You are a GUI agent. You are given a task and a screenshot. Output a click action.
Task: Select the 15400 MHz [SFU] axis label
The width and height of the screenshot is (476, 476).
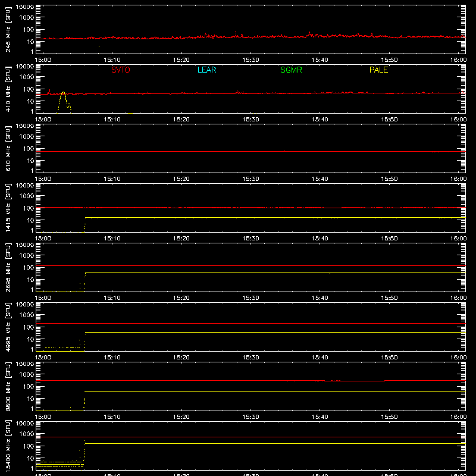(8, 446)
